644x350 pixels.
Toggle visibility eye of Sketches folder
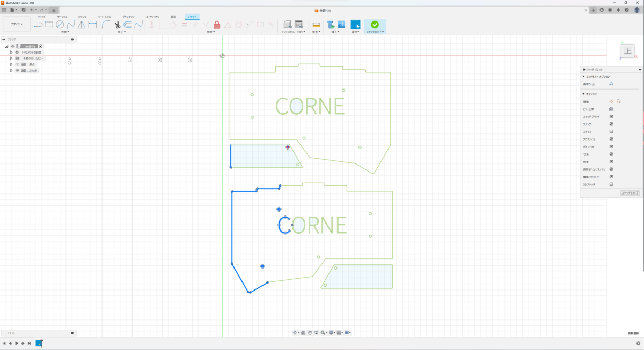tap(17, 70)
